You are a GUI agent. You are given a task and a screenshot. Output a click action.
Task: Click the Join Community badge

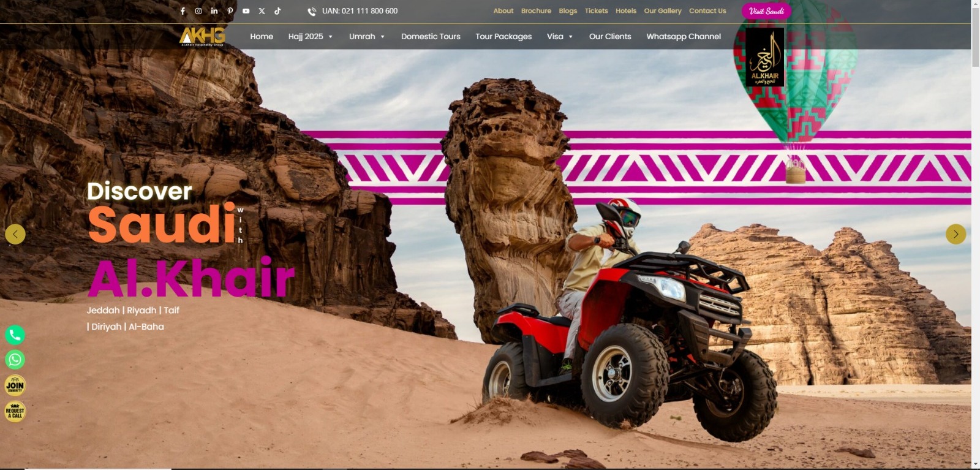pos(15,385)
